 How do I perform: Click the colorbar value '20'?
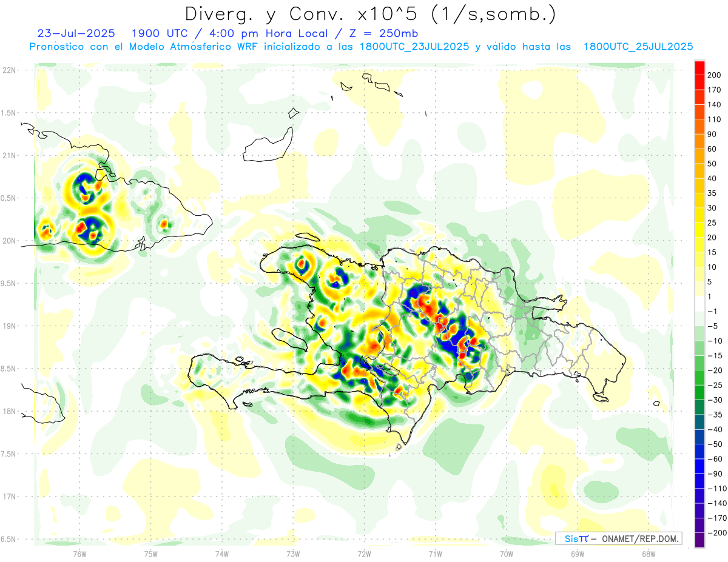(713, 238)
